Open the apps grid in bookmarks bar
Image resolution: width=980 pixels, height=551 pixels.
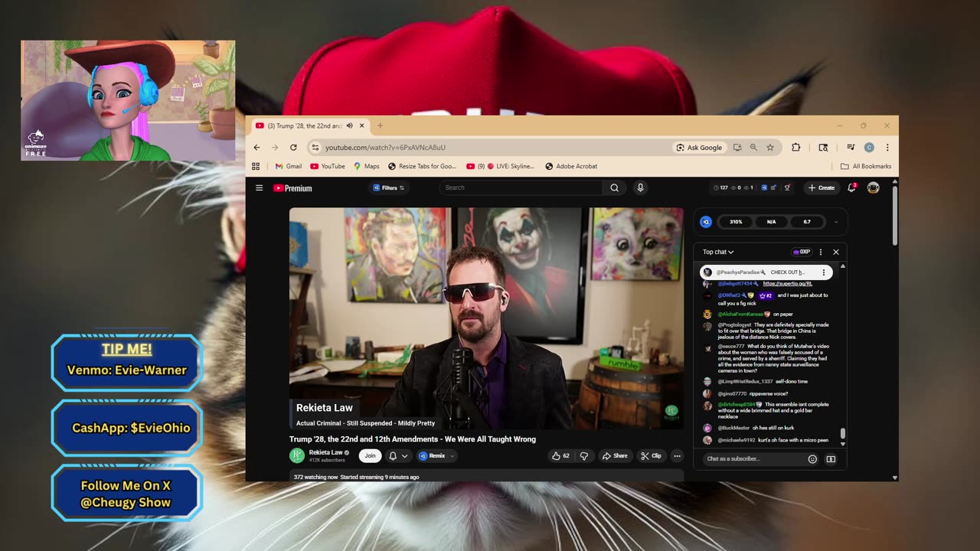pyautogui.click(x=256, y=166)
